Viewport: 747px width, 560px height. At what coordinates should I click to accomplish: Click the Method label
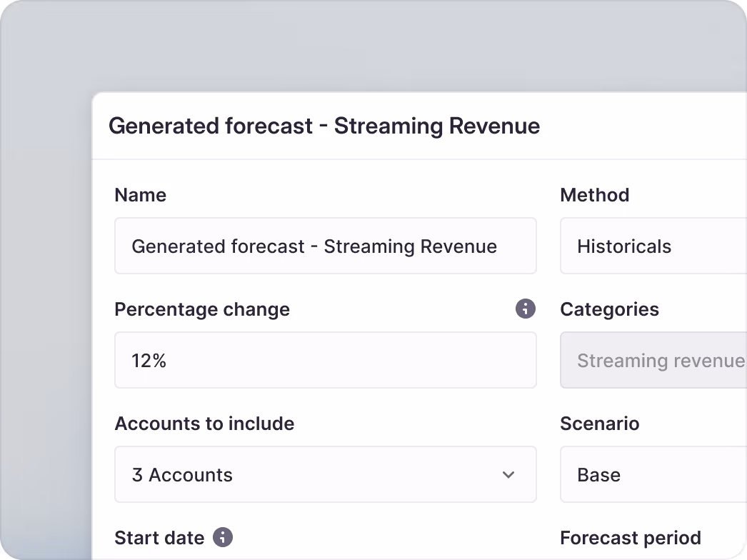click(x=595, y=195)
